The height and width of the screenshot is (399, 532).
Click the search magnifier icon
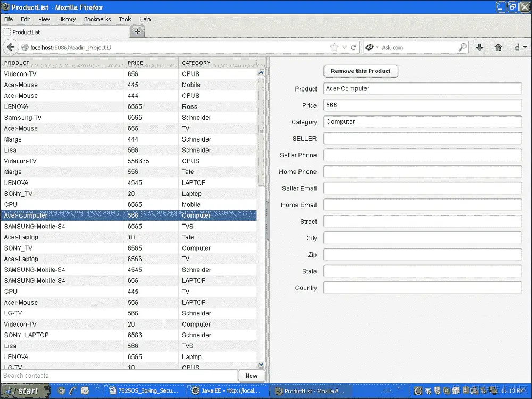coord(462,47)
